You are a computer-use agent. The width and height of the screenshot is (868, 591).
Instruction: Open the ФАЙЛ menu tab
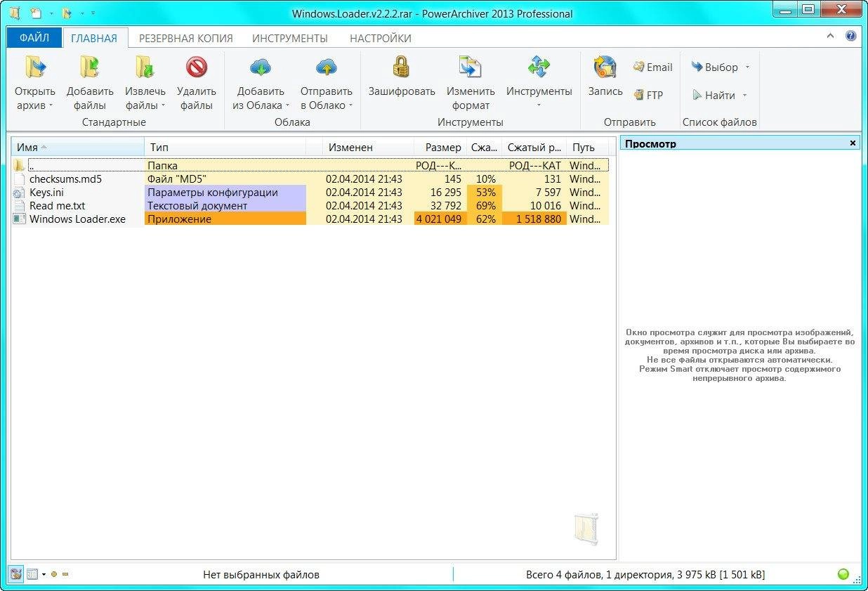tap(34, 38)
